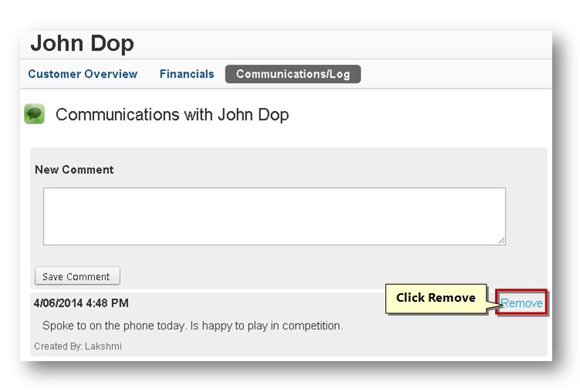Click the callout arrow pointing to Remove
Viewport: 580px width, 392px height.
tap(495, 304)
